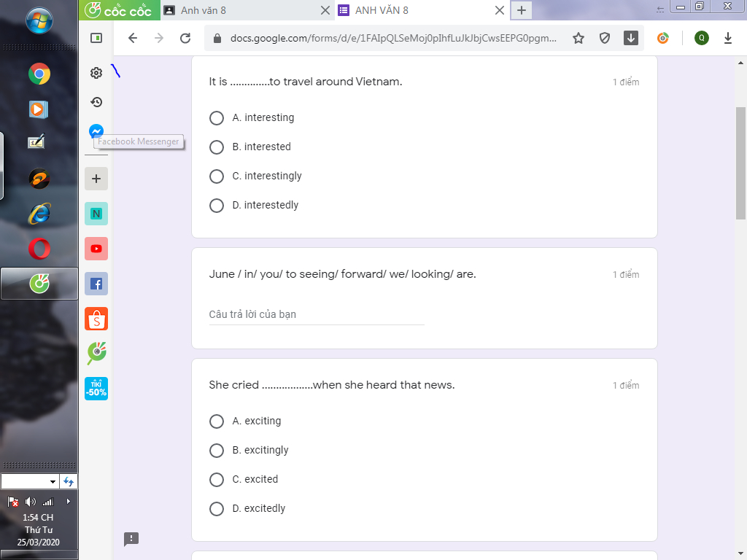747x560 pixels.
Task: Open Windows Media Player from the taskbar
Action: [39, 109]
